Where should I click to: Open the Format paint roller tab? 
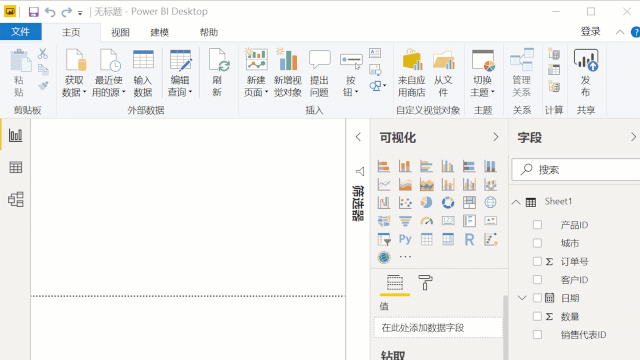point(425,282)
